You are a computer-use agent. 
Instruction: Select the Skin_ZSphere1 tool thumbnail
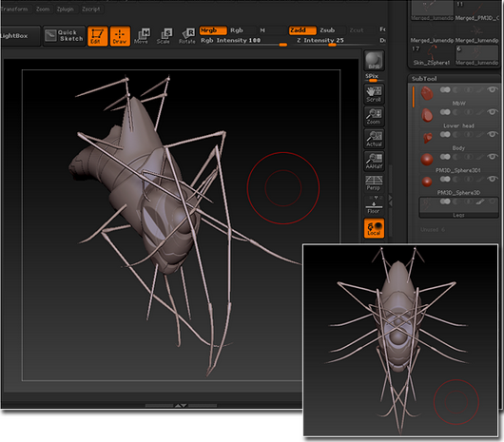coord(431,55)
